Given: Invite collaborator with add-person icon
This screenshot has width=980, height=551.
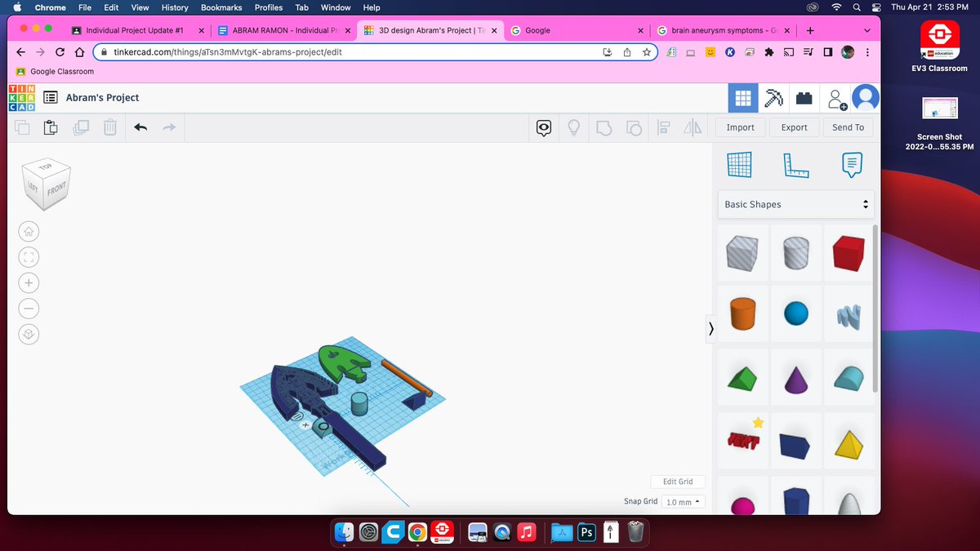Looking at the screenshot, I should tap(836, 99).
